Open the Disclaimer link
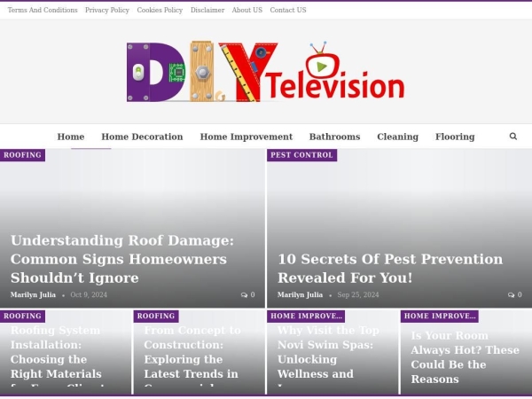Screen dimensions: 532x399 click(207, 10)
